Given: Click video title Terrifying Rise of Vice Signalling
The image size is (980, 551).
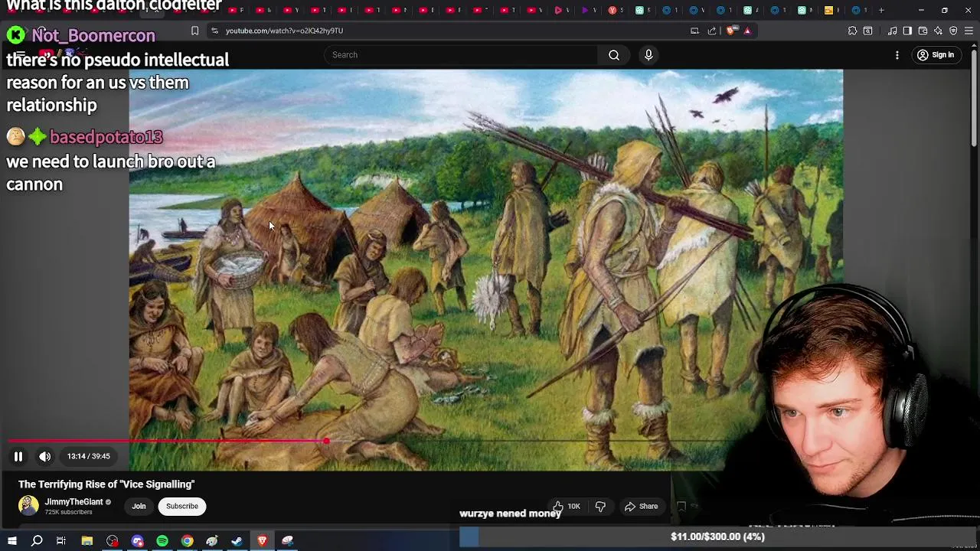Looking at the screenshot, I should tap(106, 484).
